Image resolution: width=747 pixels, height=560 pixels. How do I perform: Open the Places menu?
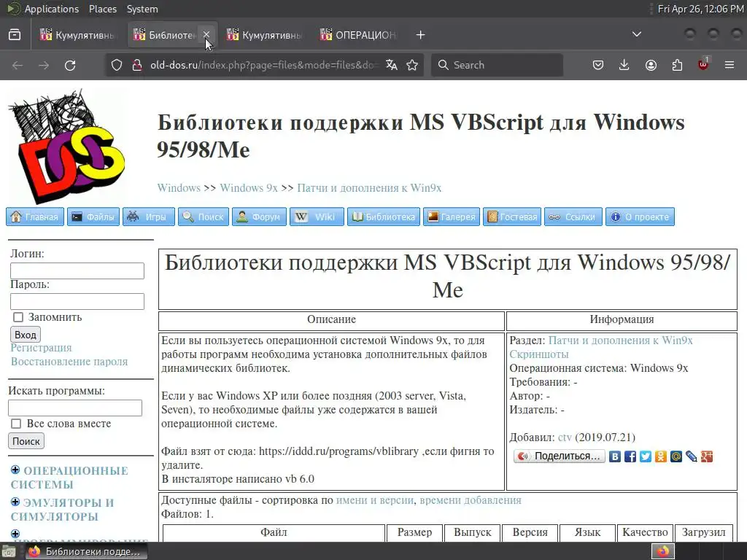102,9
